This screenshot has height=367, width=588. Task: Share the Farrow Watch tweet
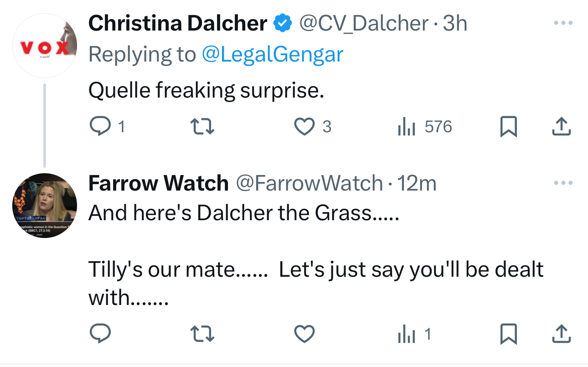coord(561,335)
